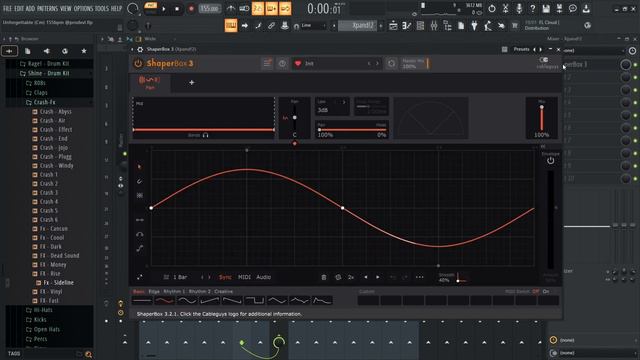
Task: Open the playlist view icon
Action: click(x=393, y=26)
